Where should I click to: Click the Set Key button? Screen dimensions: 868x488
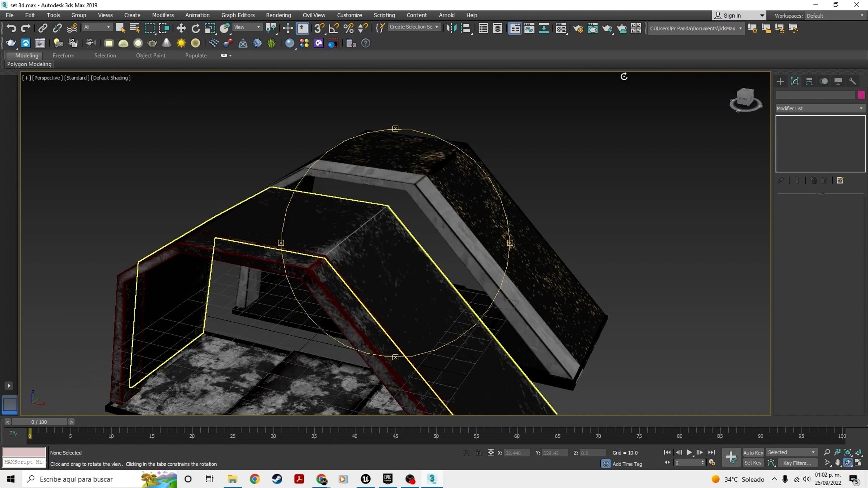753,463
